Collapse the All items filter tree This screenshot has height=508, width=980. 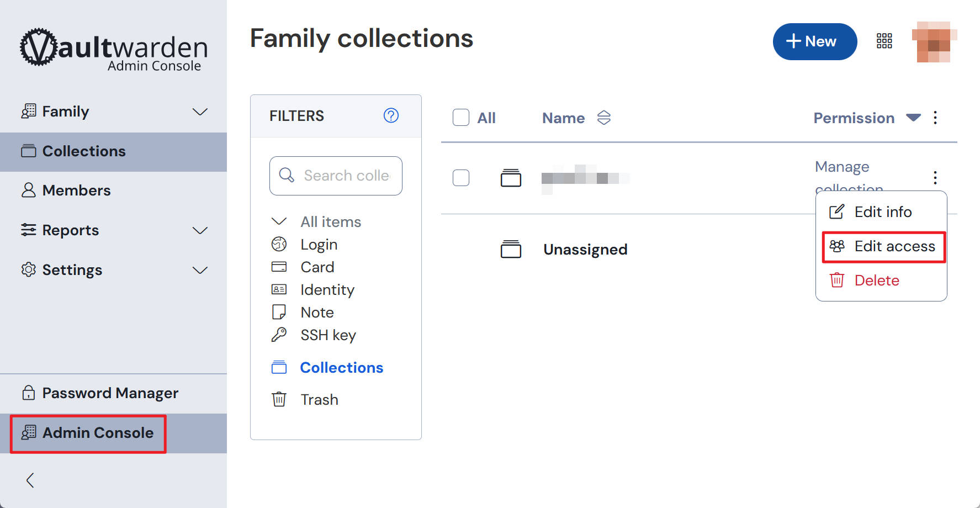click(x=279, y=221)
